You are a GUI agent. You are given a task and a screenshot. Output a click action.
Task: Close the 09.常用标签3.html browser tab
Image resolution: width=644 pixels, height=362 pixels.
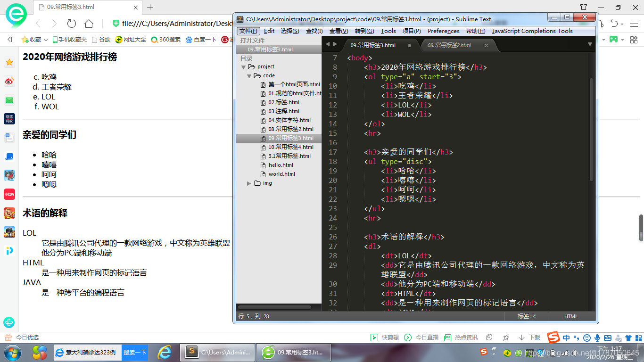tap(136, 8)
